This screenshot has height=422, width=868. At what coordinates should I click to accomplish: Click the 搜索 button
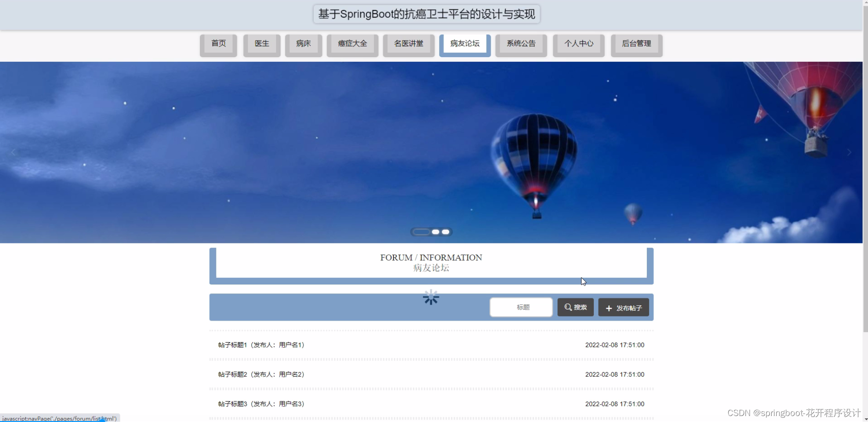(x=575, y=307)
